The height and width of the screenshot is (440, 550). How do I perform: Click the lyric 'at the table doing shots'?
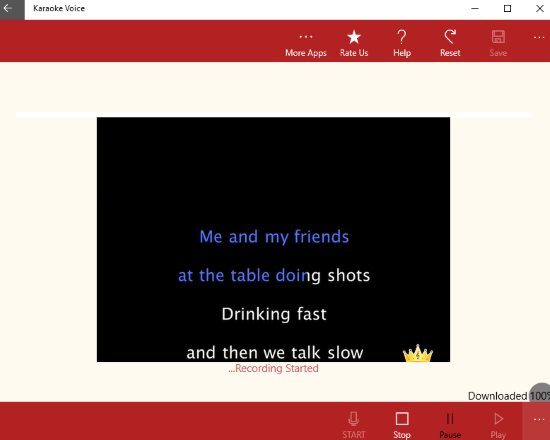[274, 275]
